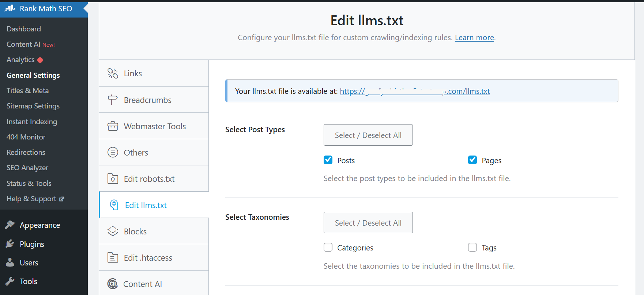Open the Appearance admin menu
The height and width of the screenshot is (295, 644).
39,225
